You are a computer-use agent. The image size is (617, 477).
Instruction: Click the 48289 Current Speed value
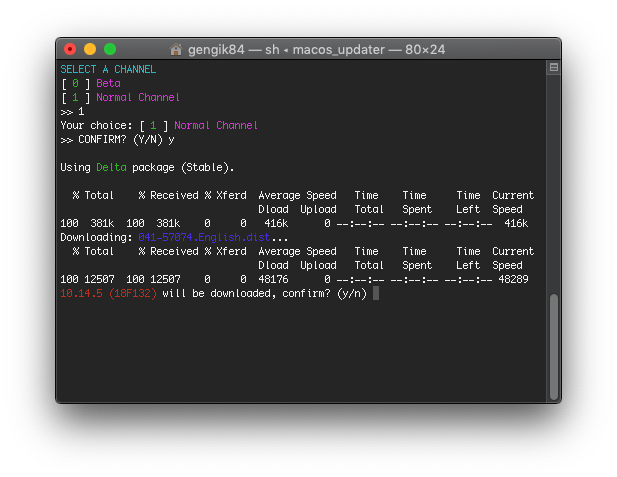[x=514, y=279]
